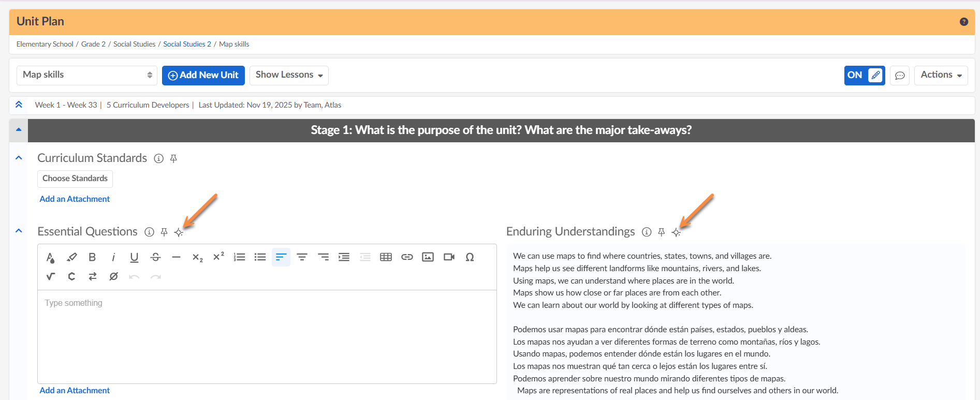Open the special characters Omega icon
This screenshot has width=980, height=400.
(470, 257)
